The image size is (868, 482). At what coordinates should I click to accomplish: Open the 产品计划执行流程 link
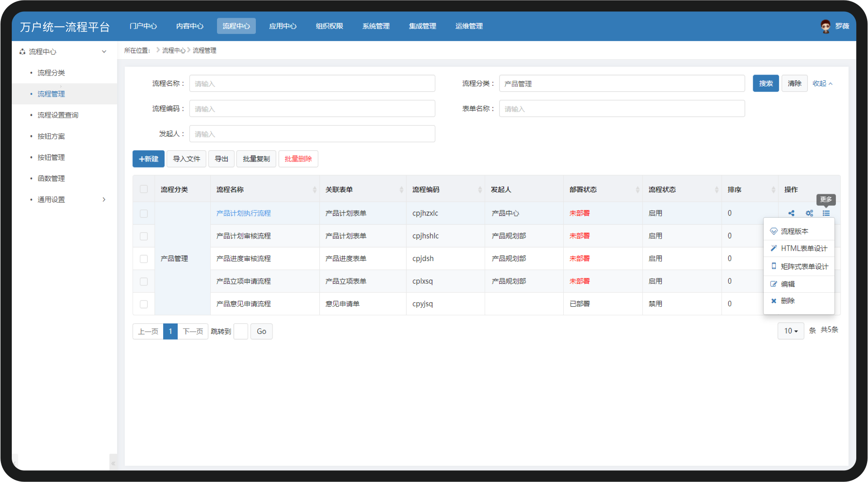point(243,213)
